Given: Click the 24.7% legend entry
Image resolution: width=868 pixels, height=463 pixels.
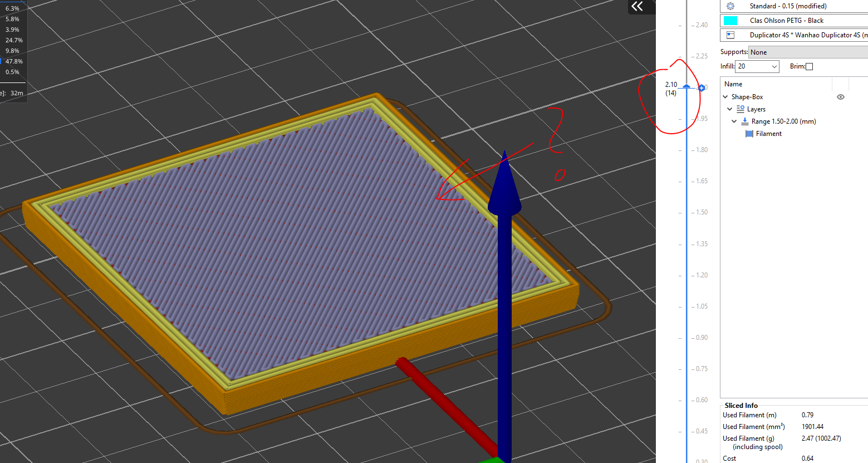Looking at the screenshot, I should (x=14, y=40).
